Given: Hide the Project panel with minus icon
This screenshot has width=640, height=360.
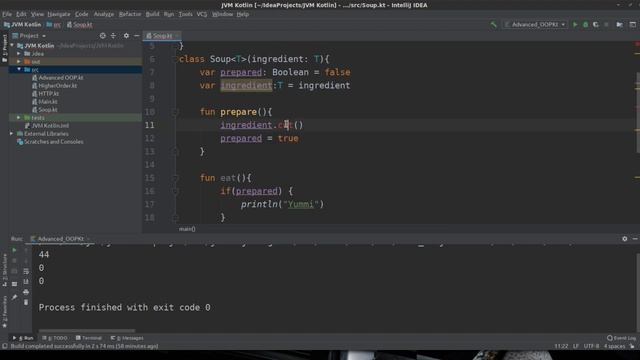Looking at the screenshot, I should click(137, 36).
